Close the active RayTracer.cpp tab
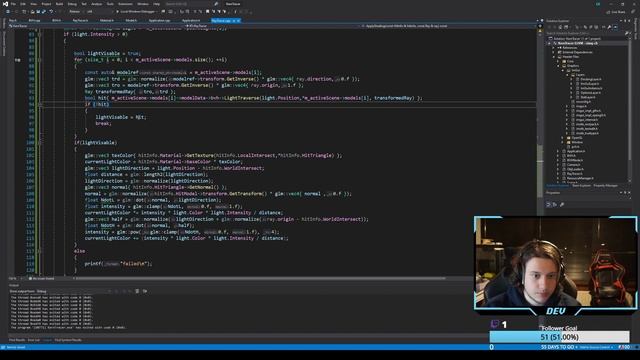This screenshot has width=640, height=360. (238, 20)
